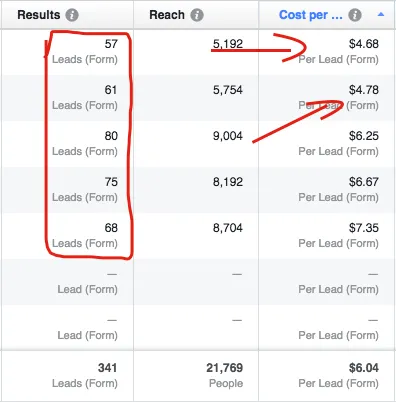Toggle sort arrow on Cost per column
The width and height of the screenshot is (396, 402).
coord(381,15)
